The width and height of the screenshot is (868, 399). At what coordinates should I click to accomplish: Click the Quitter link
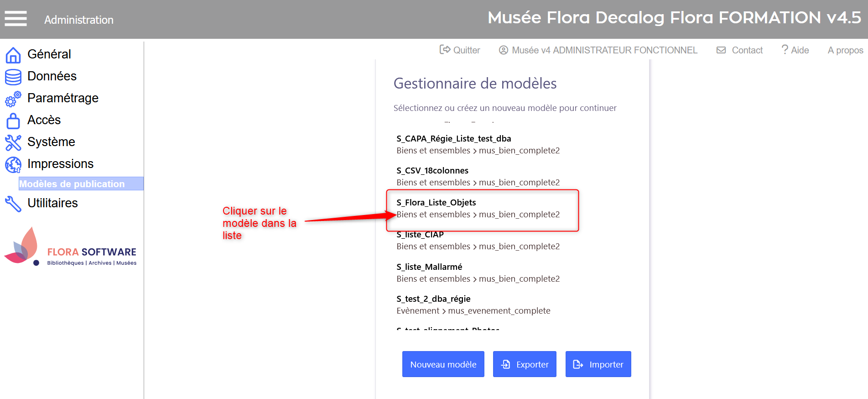pyautogui.click(x=460, y=50)
